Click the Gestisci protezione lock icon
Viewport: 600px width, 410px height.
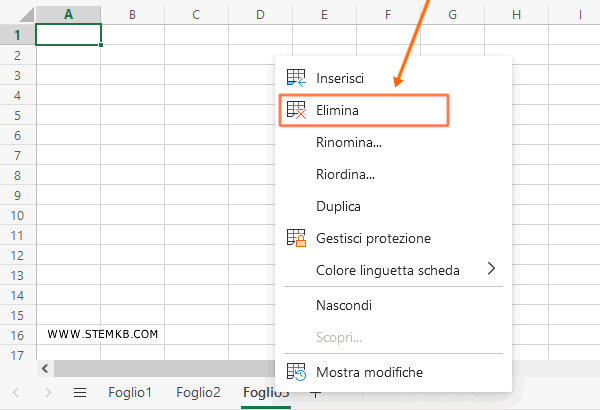pyautogui.click(x=296, y=238)
